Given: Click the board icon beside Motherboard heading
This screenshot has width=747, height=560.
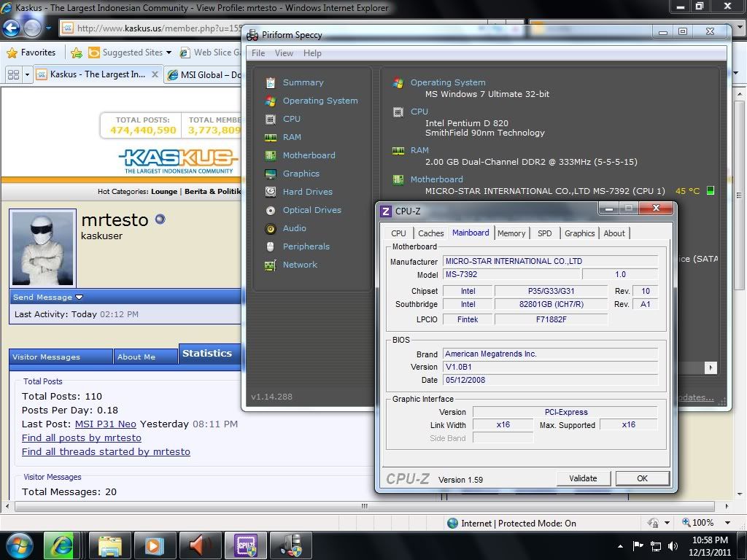Looking at the screenshot, I should pos(398,179).
